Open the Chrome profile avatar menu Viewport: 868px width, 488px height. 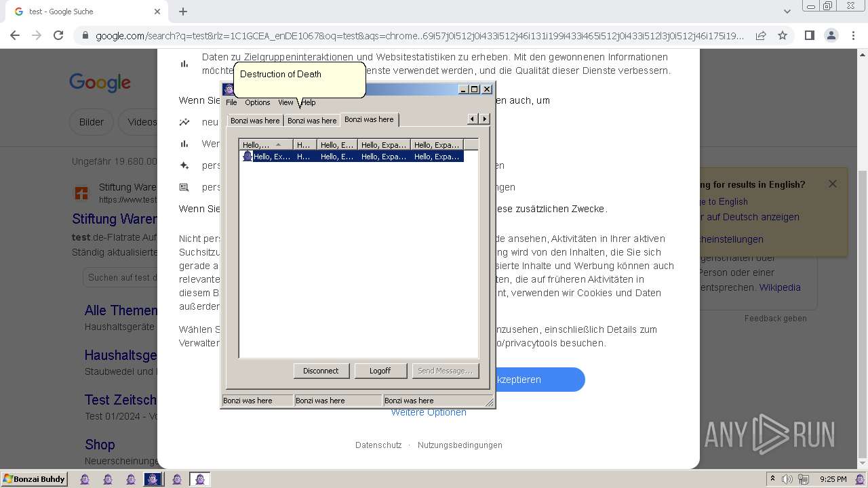pyautogui.click(x=831, y=35)
